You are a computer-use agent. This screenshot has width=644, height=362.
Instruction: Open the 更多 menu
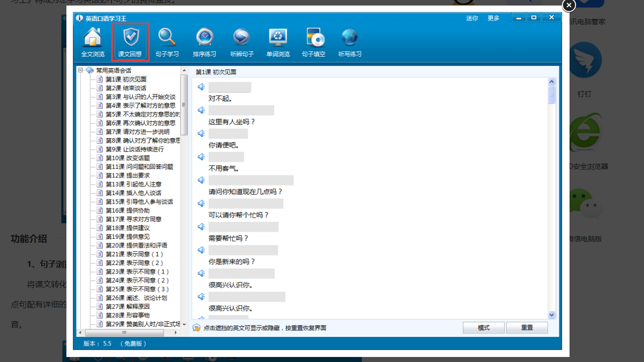point(493,18)
